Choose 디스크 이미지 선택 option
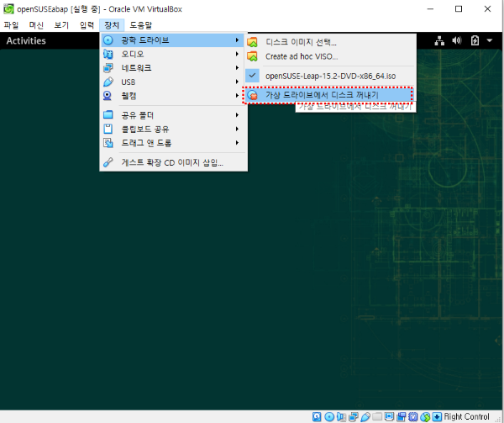Image resolution: width=504 pixels, height=423 pixels. pyautogui.click(x=330, y=42)
